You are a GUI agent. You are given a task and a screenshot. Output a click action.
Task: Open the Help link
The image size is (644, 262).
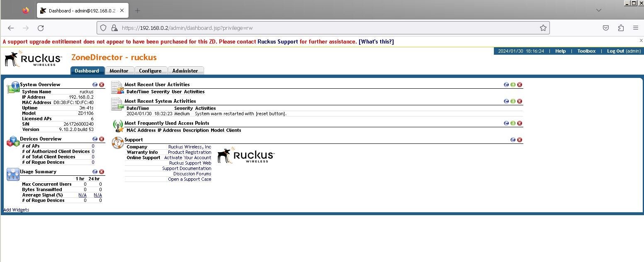click(x=560, y=51)
